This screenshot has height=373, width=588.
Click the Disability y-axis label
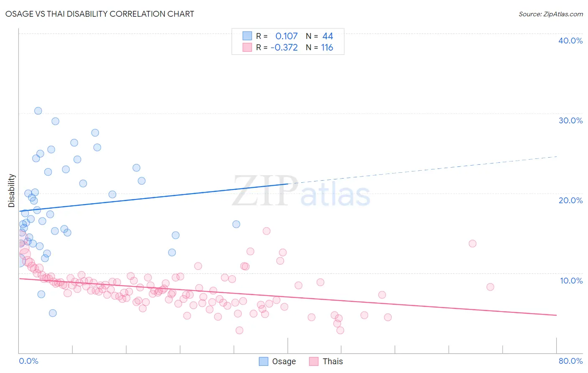coord(12,191)
